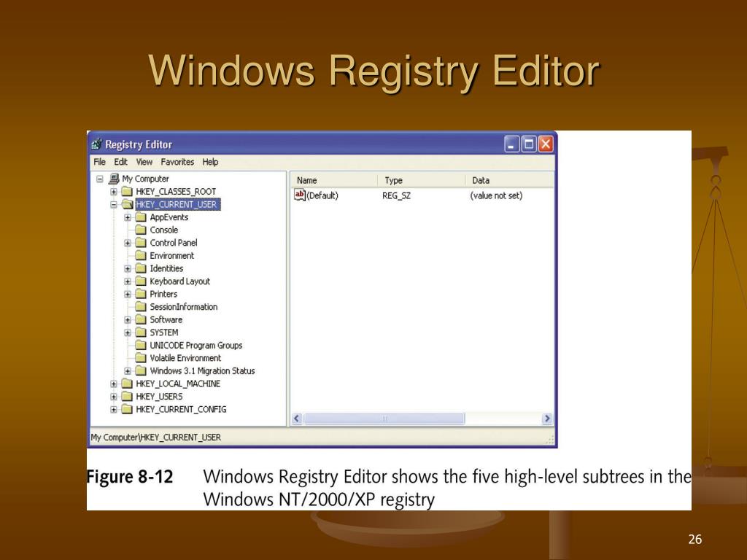This screenshot has width=747, height=560.
Task: Click the Printers folder icon
Action: (x=141, y=295)
